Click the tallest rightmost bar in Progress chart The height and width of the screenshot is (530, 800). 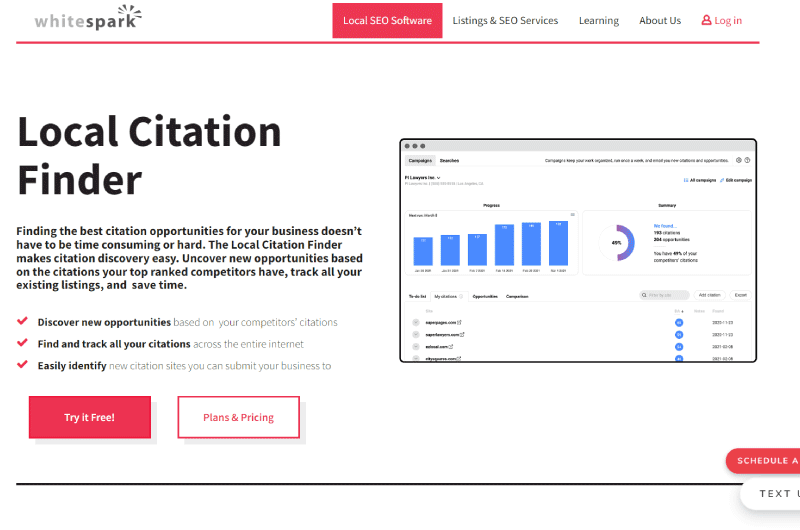[x=558, y=243]
